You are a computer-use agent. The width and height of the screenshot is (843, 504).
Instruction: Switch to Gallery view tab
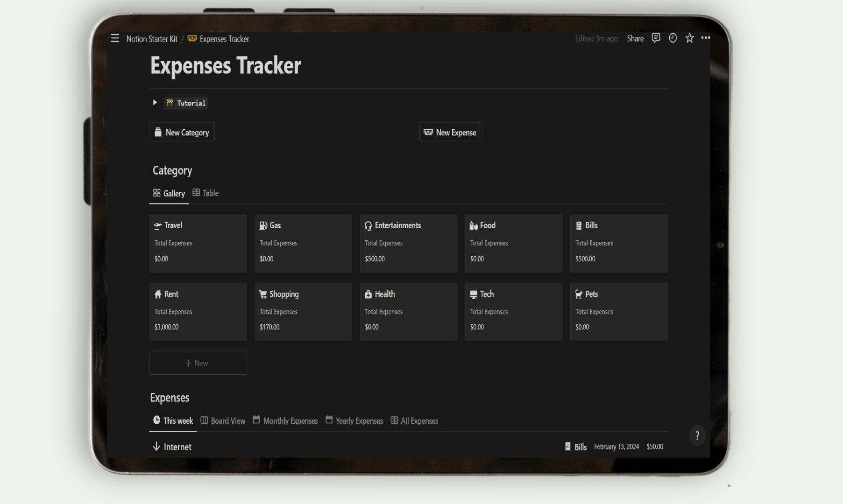pos(169,193)
